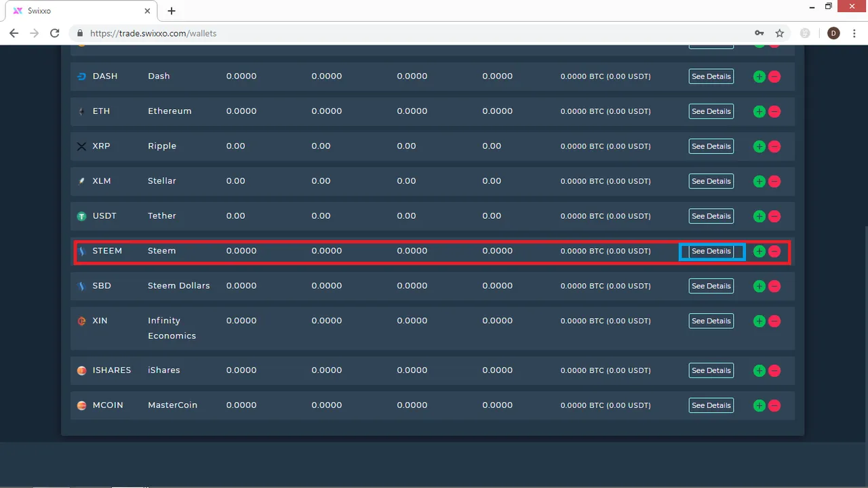Close the Swixxo browser tab
Viewport: 868px width, 488px height.
pyautogui.click(x=148, y=11)
